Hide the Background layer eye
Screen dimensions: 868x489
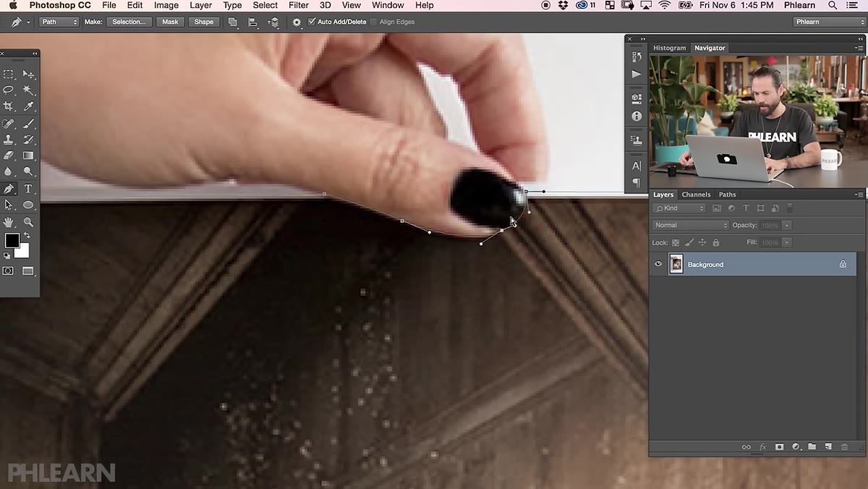click(658, 264)
